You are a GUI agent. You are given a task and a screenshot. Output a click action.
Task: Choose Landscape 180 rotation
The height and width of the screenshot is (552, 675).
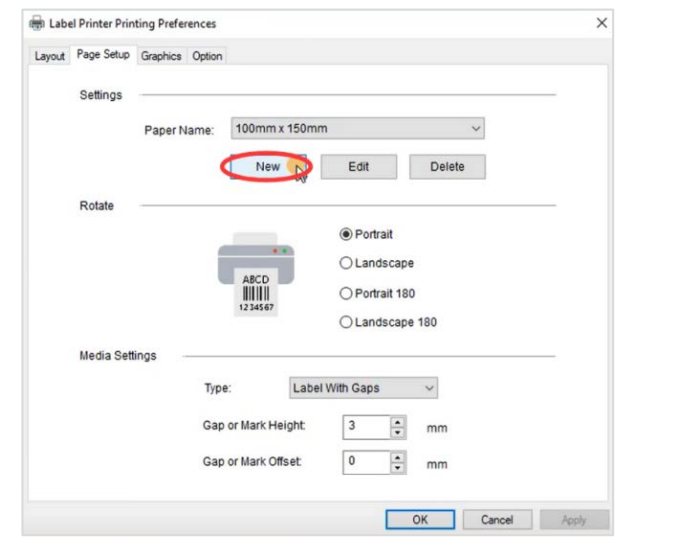[347, 322]
